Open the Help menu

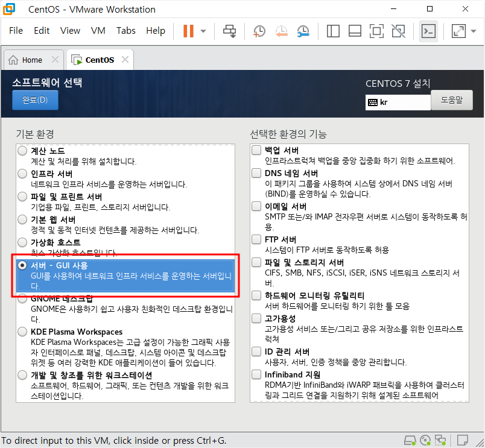click(156, 31)
